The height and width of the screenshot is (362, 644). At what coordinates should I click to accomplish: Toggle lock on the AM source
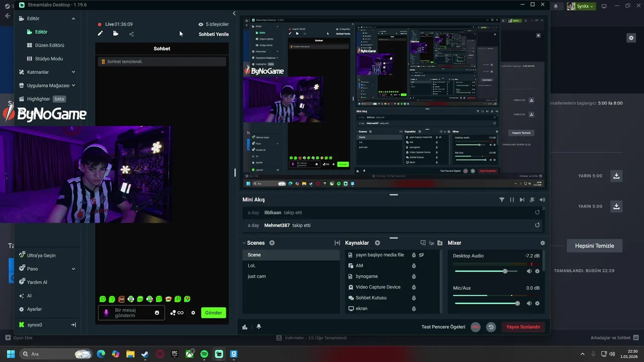(x=414, y=265)
